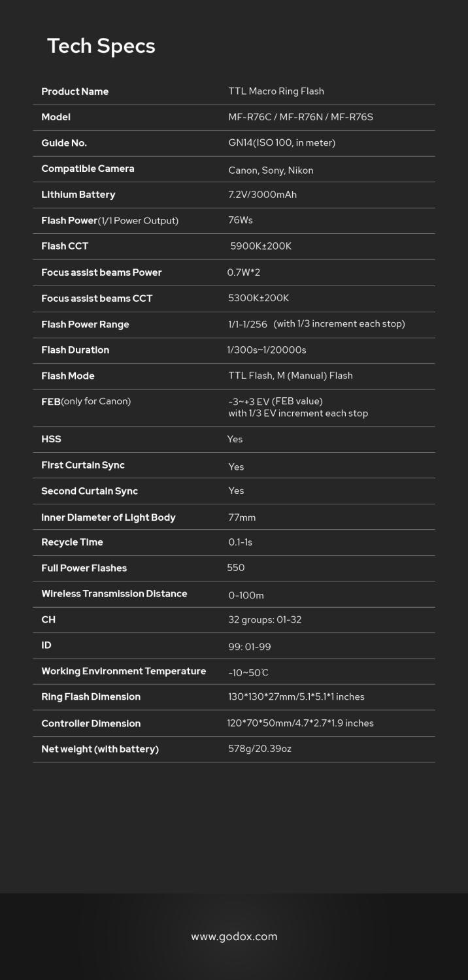
Task: Click the Focus assist beams Power label
Action: pos(101,272)
